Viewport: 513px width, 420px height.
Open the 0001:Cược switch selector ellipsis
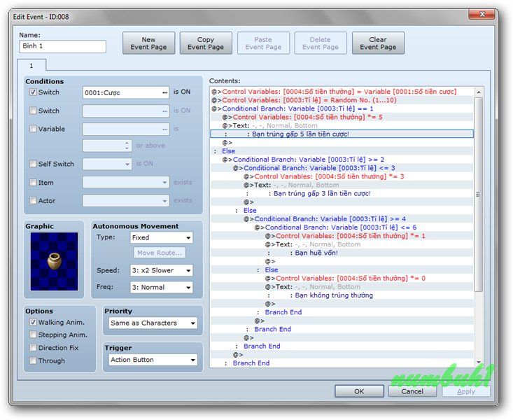pos(164,93)
